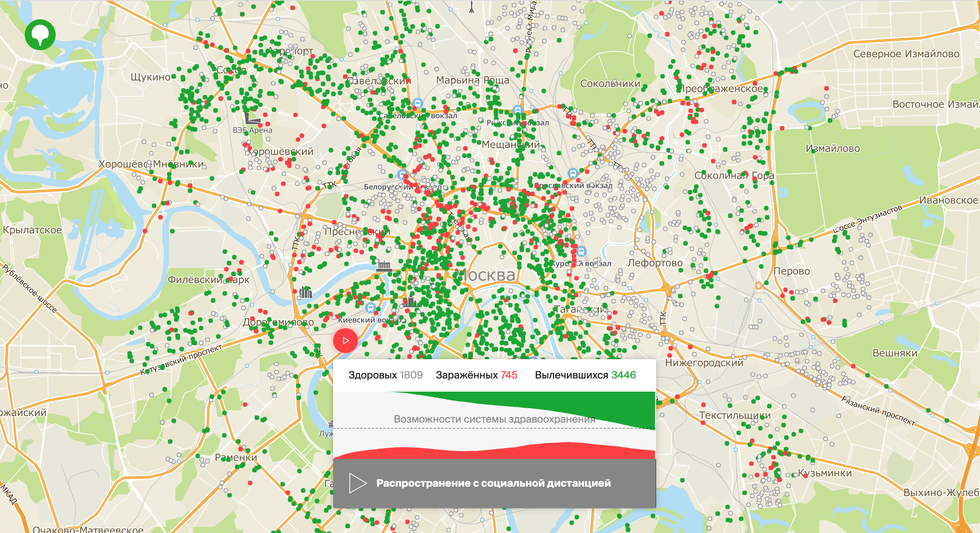Click the red infected area in chart

click(494, 452)
